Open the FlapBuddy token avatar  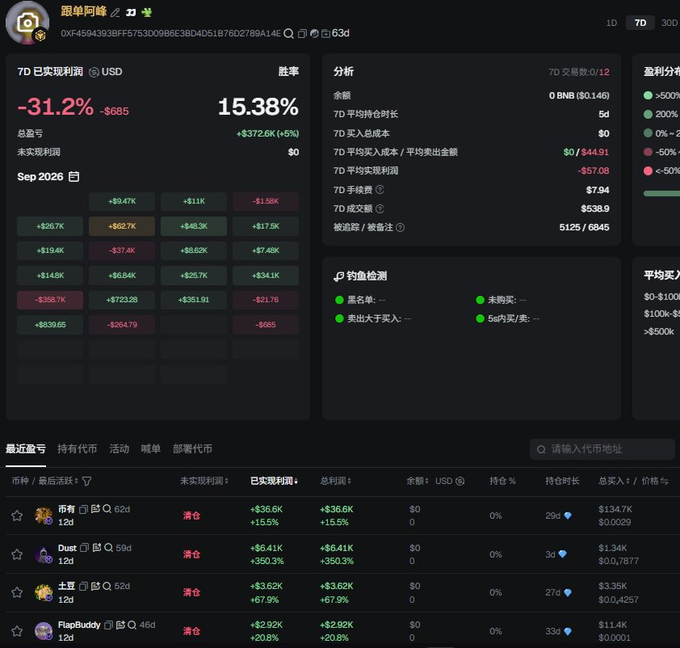coord(43,631)
